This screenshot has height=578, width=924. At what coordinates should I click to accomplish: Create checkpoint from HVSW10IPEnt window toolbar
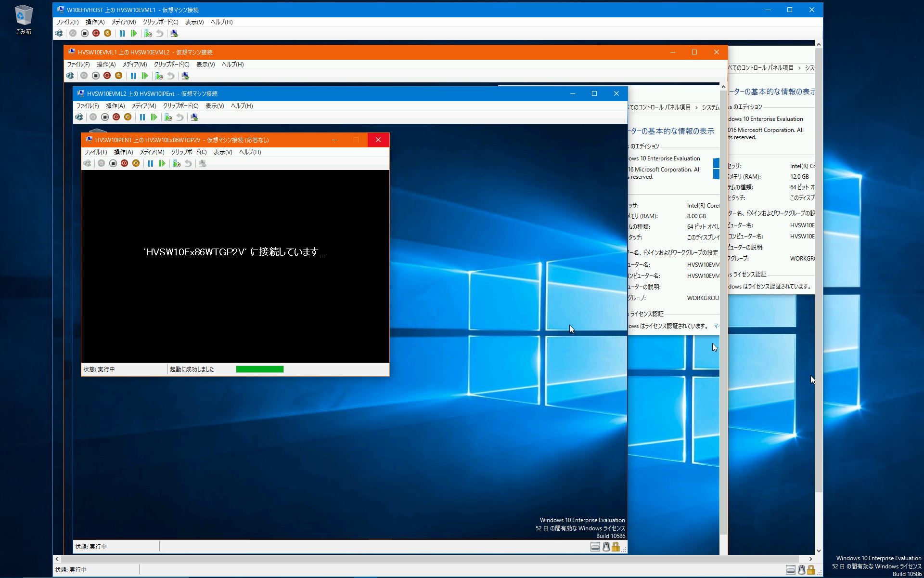[x=168, y=117]
